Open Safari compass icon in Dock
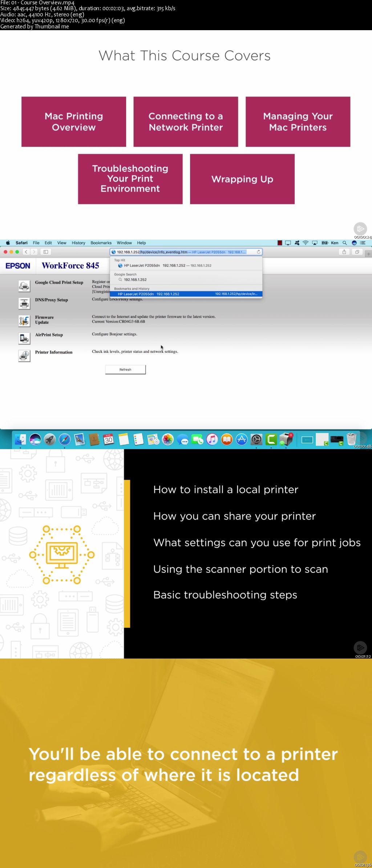Screen dimensions: 372x868 point(65,440)
